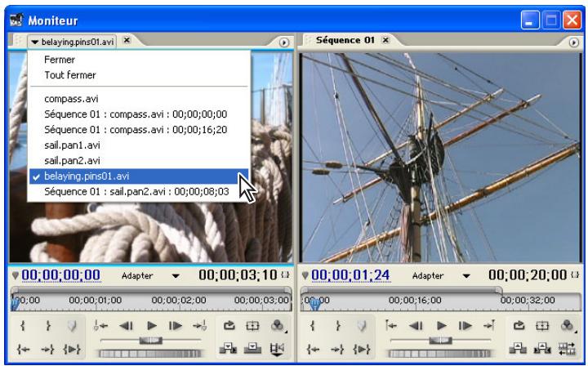Select Séquence 01 : compass.avi : 00;00;00;00
588x366 pixels.
click(139, 114)
